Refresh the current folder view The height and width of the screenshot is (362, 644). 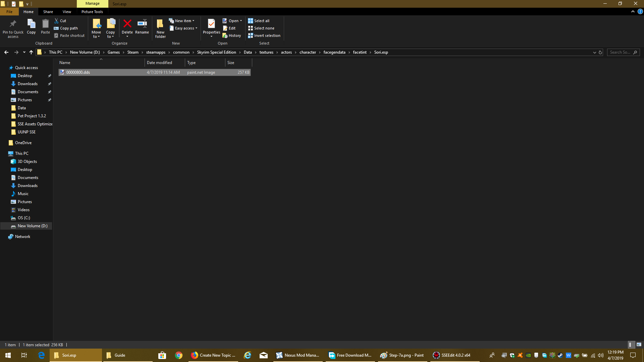coord(600,52)
